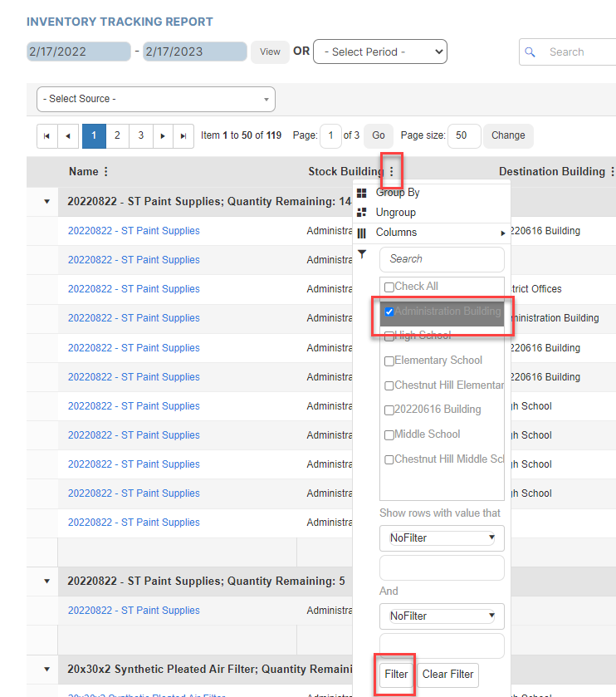Screen dimensions: 616x697
Task: Click the Group By grid icon
Action: tap(362, 193)
